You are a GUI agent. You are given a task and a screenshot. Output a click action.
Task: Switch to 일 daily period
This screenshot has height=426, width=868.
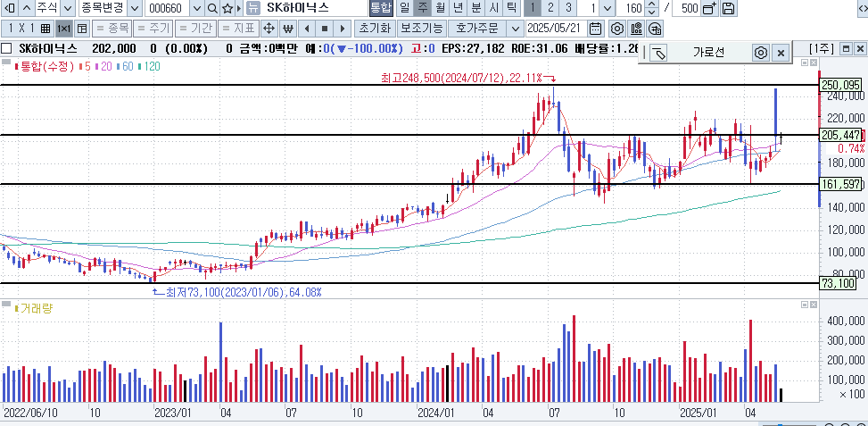(x=404, y=8)
